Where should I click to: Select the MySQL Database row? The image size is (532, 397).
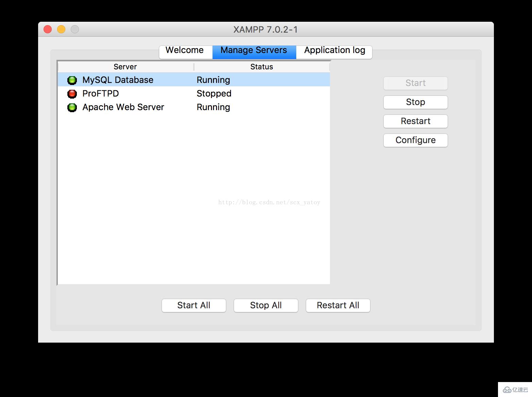click(194, 80)
